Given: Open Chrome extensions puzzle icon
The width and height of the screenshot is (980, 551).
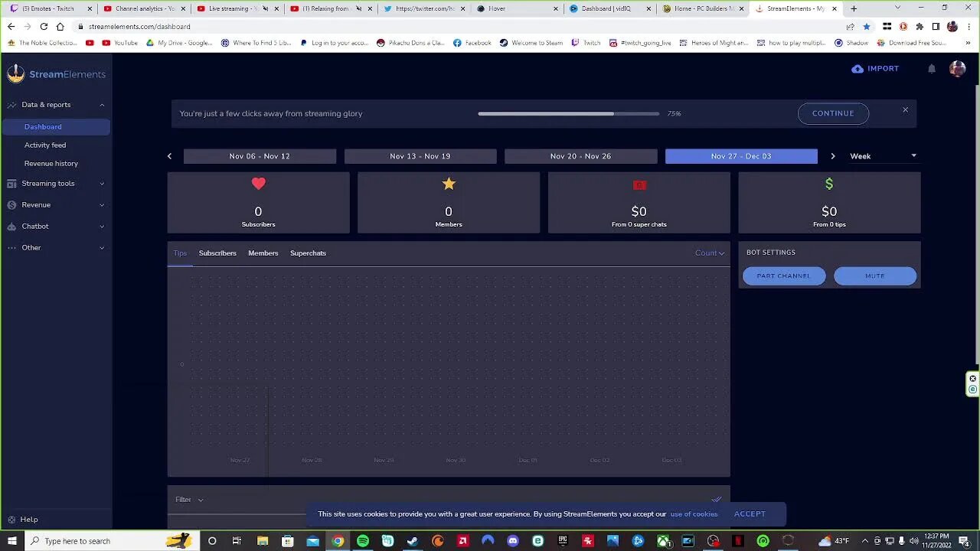Looking at the screenshot, I should (920, 26).
